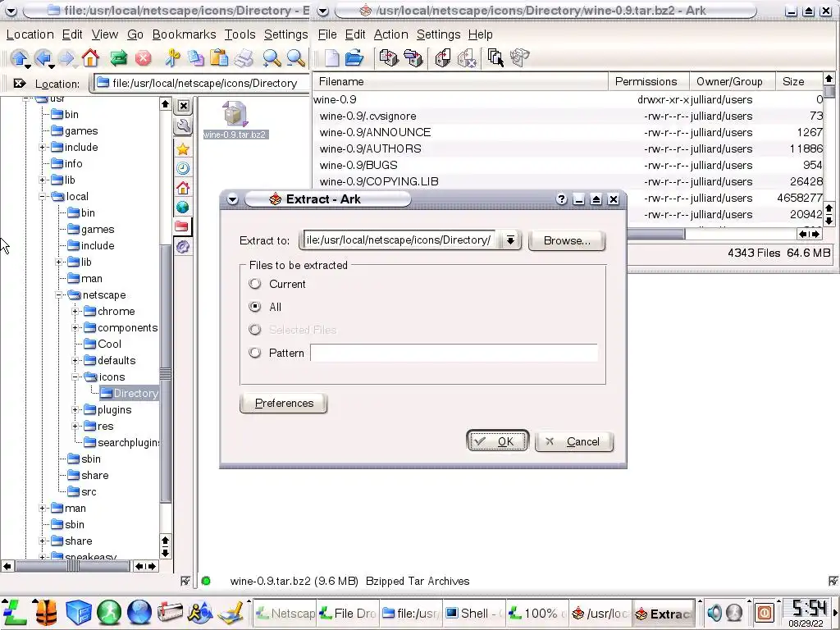Click the Copy icon in Konqueror toolbar
Viewport: 840px width, 630px height.
196,58
